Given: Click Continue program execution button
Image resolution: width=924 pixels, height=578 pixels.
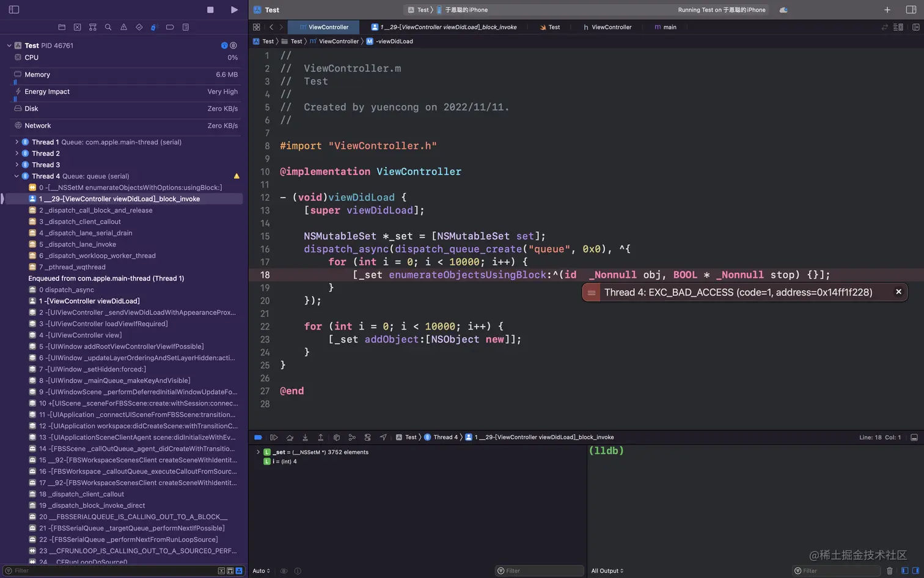Looking at the screenshot, I should 274,437.
